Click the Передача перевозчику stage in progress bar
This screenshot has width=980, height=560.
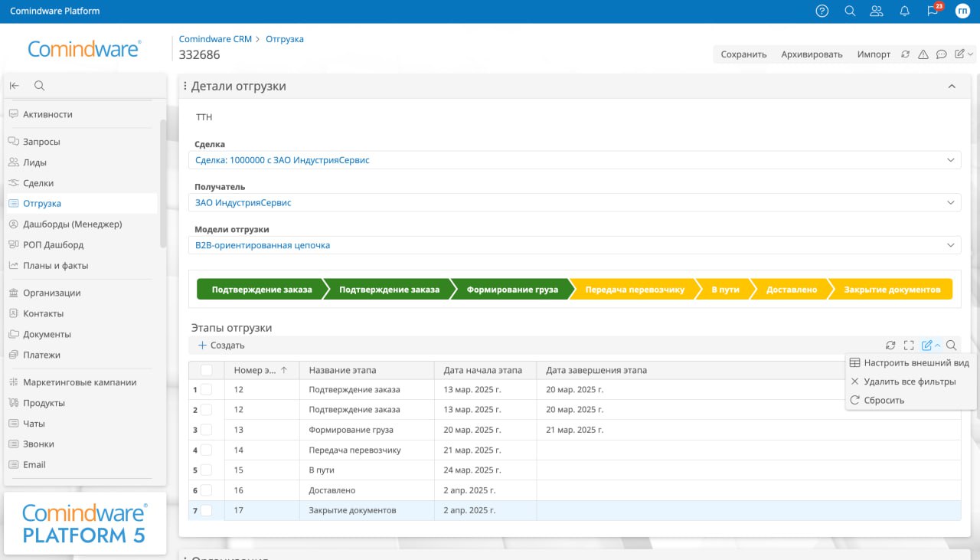[x=635, y=290]
